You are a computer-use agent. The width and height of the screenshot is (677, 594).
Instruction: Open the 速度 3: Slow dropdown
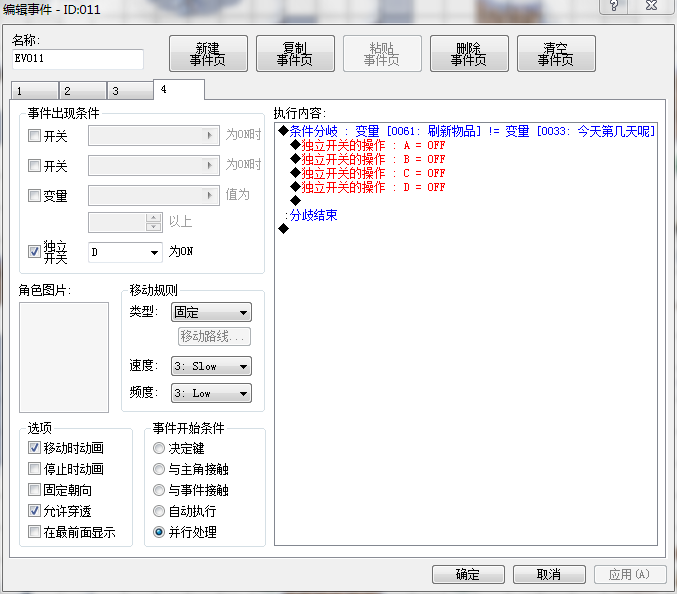[212, 366]
